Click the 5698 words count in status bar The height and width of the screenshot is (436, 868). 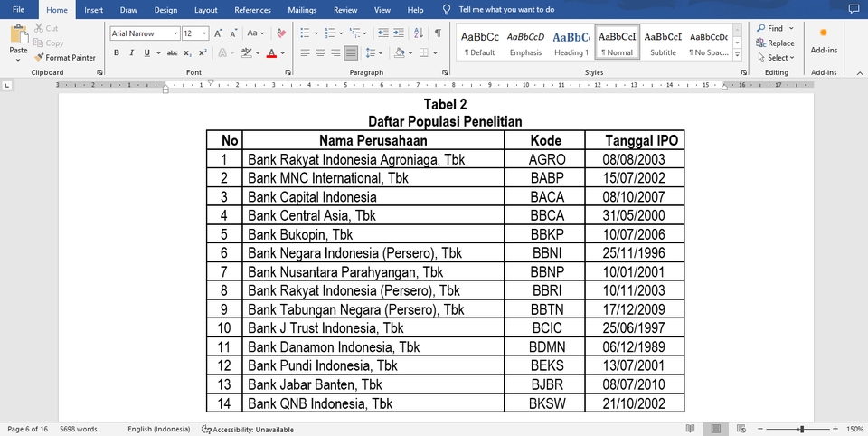(x=78, y=429)
